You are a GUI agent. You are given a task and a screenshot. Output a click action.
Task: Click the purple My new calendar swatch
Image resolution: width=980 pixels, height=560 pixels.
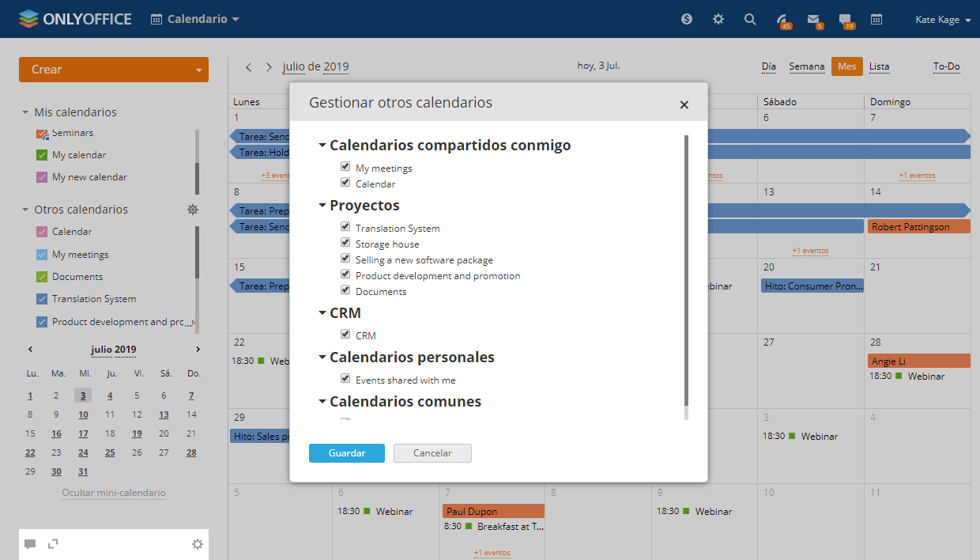[43, 177]
